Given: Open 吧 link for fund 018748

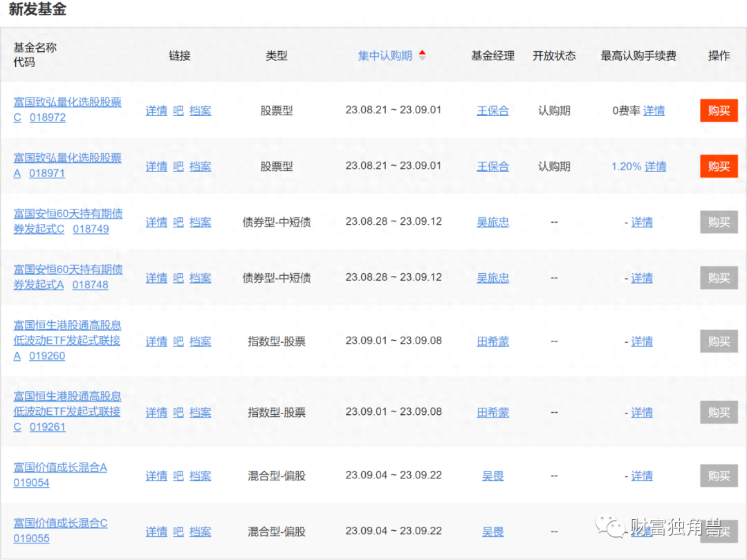Looking at the screenshot, I should 178,279.
